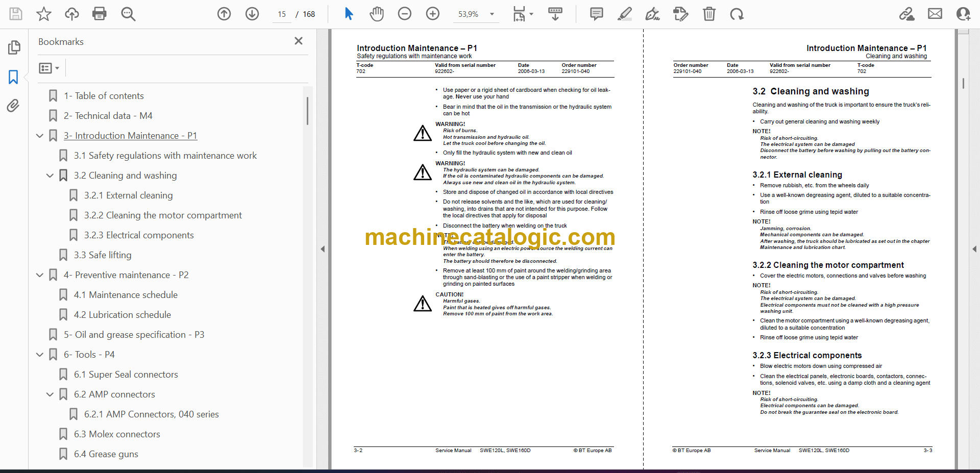Open bookmark 6.4 Grease guns
The image size is (980, 473).
tap(106, 454)
